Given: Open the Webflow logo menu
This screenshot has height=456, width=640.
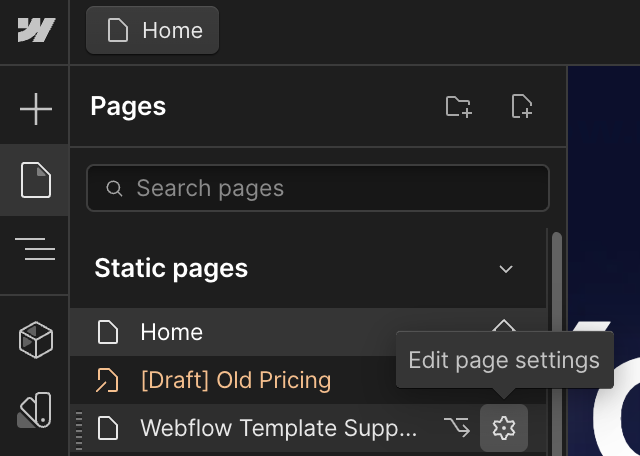Looking at the screenshot, I should [x=36, y=30].
